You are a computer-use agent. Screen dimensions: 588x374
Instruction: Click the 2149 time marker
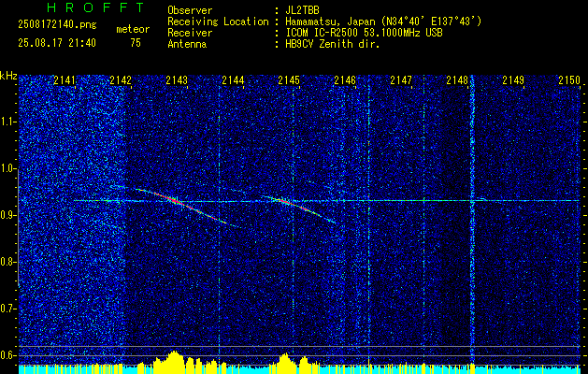(x=513, y=80)
